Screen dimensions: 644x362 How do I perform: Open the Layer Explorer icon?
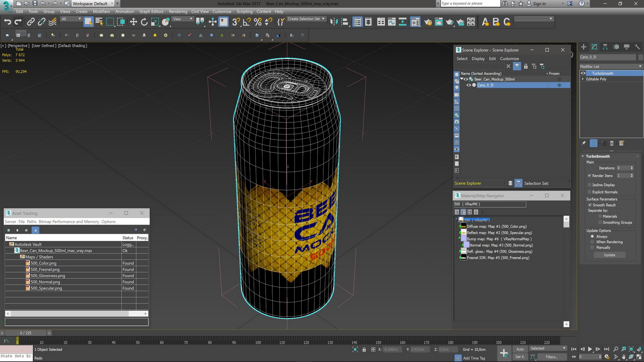(x=368, y=22)
